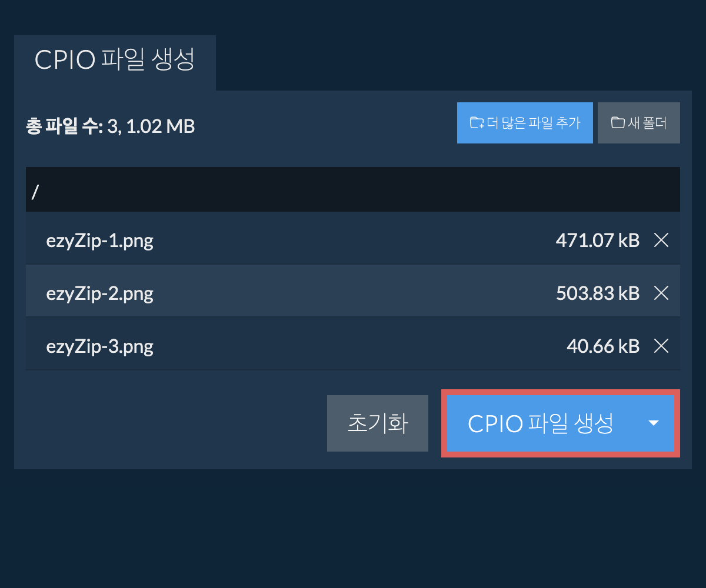Click the 더 많은 파일 추가 label
The image size is (706, 588).
coord(534,123)
